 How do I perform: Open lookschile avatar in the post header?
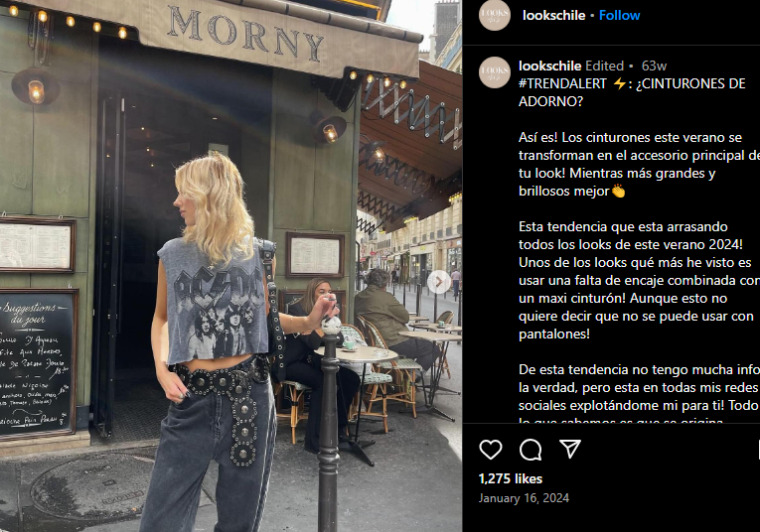click(495, 15)
